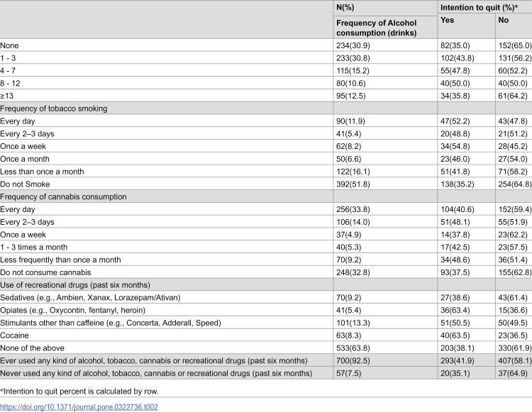Select the 'Cocaine' row label
This screenshot has width=532, height=412.
click(x=14, y=335)
